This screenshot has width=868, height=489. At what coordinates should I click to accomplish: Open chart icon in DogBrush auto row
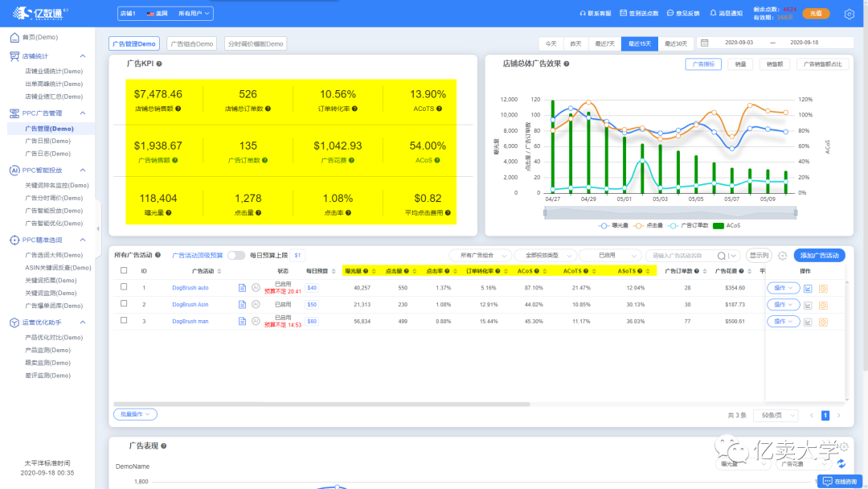[808, 288]
